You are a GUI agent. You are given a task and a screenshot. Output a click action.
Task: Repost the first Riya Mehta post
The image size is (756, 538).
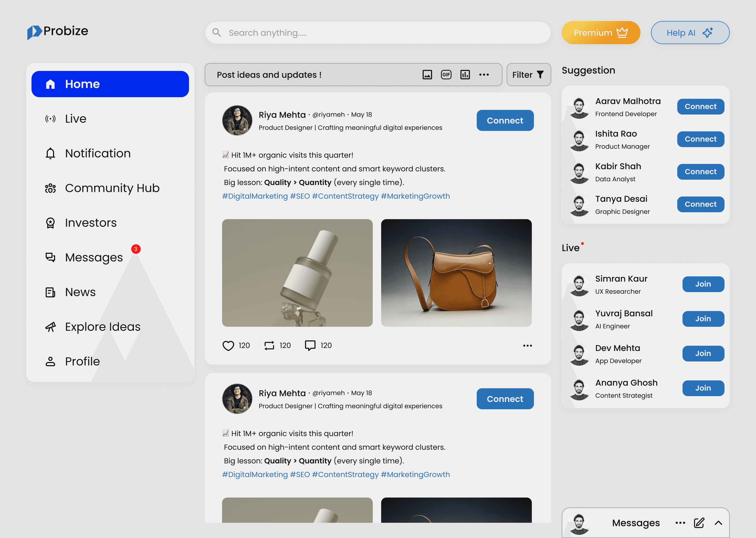269,345
